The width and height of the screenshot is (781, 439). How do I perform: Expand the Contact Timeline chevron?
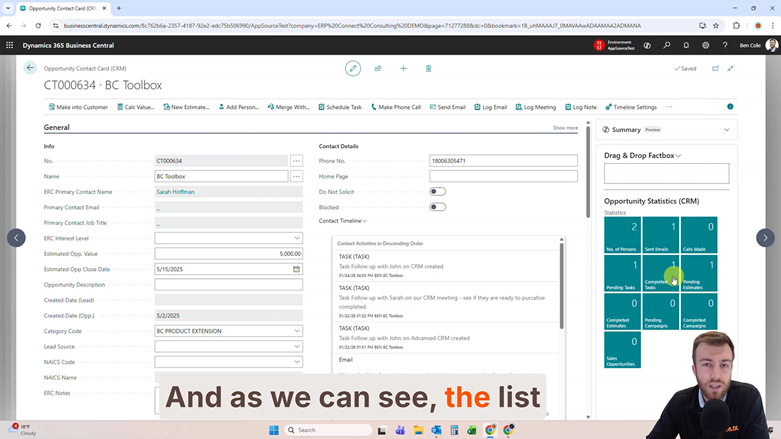point(365,221)
